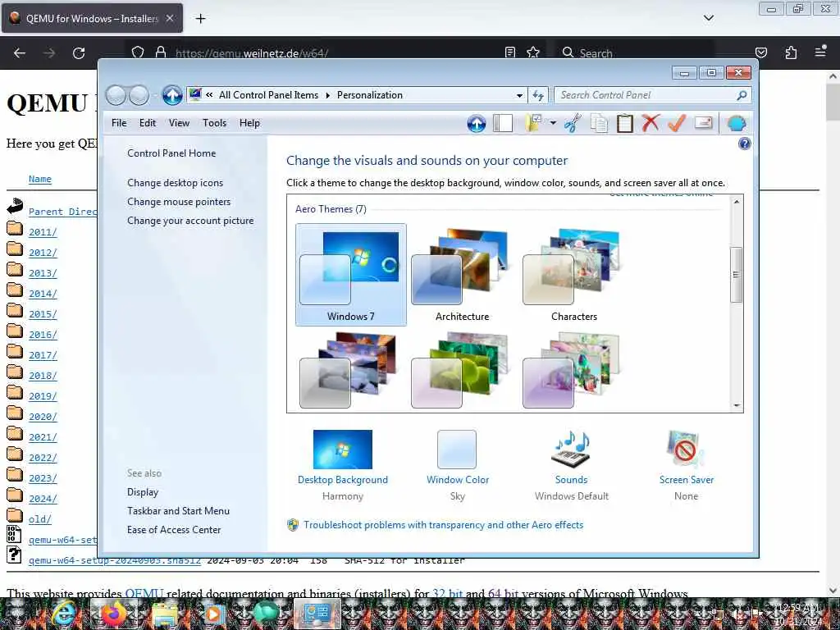Screen dimensions: 840x630
Task: Reload the page in Firefox
Action: [79, 53]
